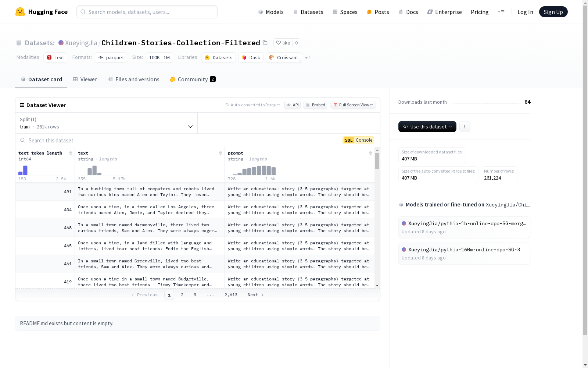Sort the text_token_length column
This screenshot has height=368, width=588.
(x=71, y=153)
